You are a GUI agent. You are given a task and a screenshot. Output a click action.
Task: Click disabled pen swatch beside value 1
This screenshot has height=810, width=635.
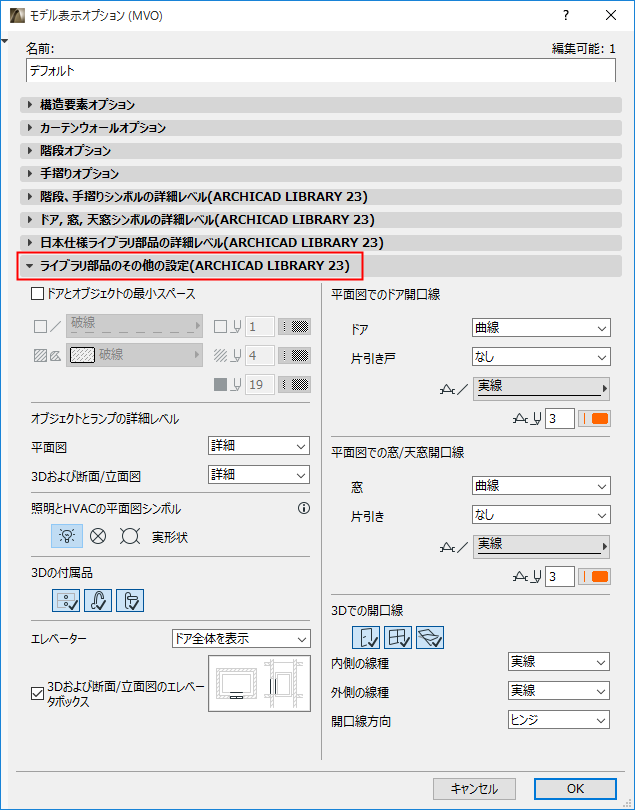(x=295, y=326)
